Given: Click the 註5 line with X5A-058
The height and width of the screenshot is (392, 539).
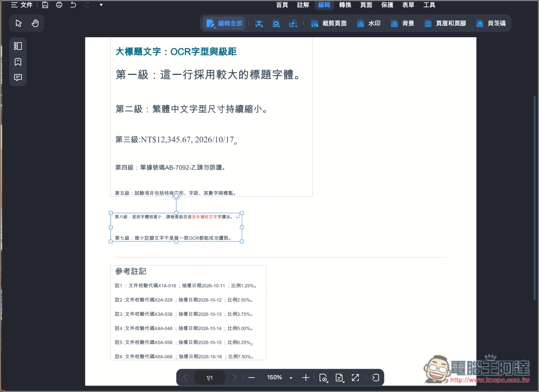Looking at the screenshot, I should 184,343.
